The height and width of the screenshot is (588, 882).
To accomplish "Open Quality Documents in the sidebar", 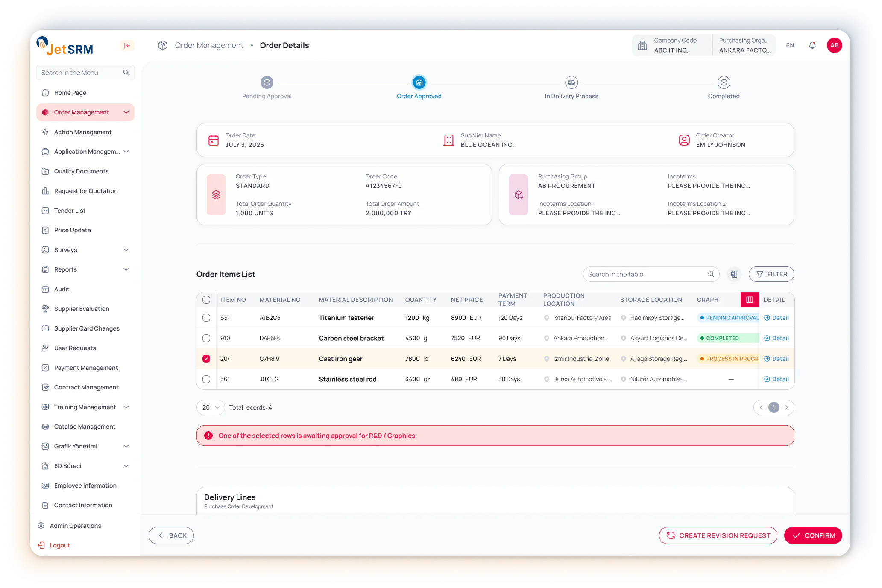I will 85,171.
